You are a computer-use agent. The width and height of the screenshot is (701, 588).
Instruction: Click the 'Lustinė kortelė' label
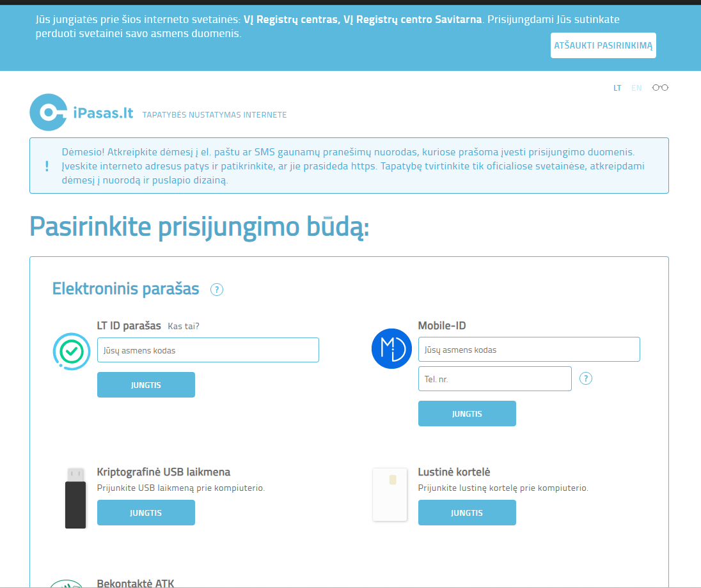coord(453,472)
